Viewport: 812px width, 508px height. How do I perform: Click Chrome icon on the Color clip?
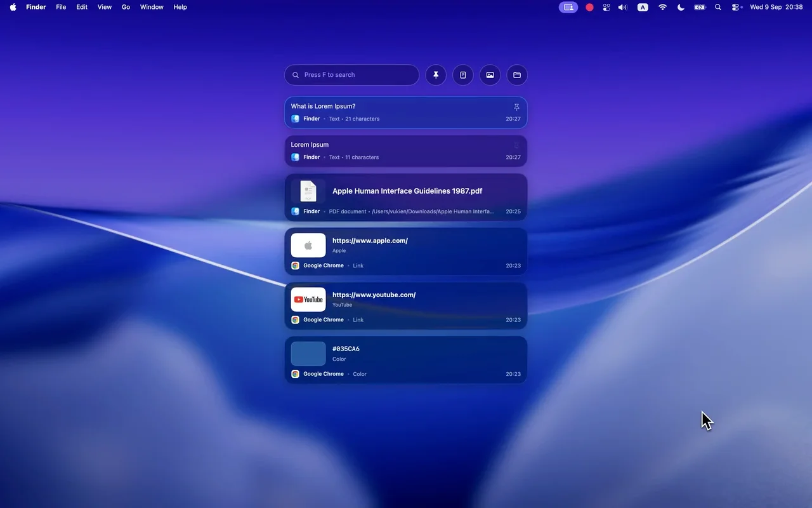[x=295, y=374]
